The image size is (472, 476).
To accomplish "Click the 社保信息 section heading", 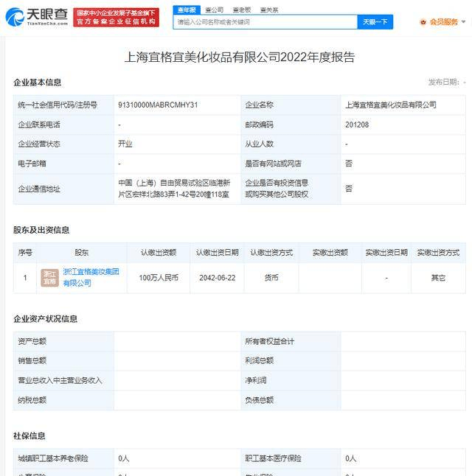I will coord(29,435).
